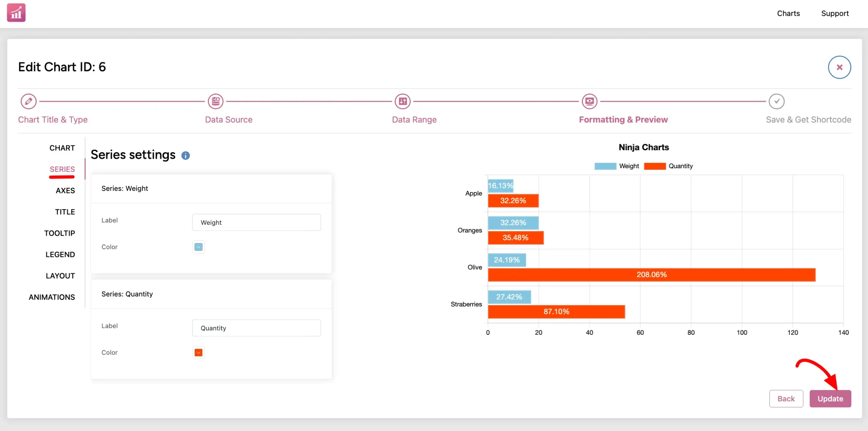Viewport: 868px width, 431px height.
Task: Click the 'Straberries' axis label
Action: [x=466, y=305]
